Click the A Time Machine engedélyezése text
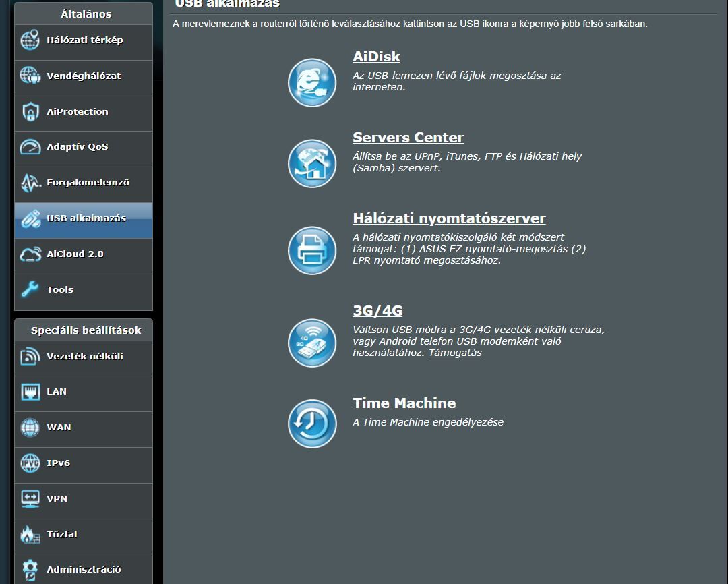The height and width of the screenshot is (584, 728). 428,422
